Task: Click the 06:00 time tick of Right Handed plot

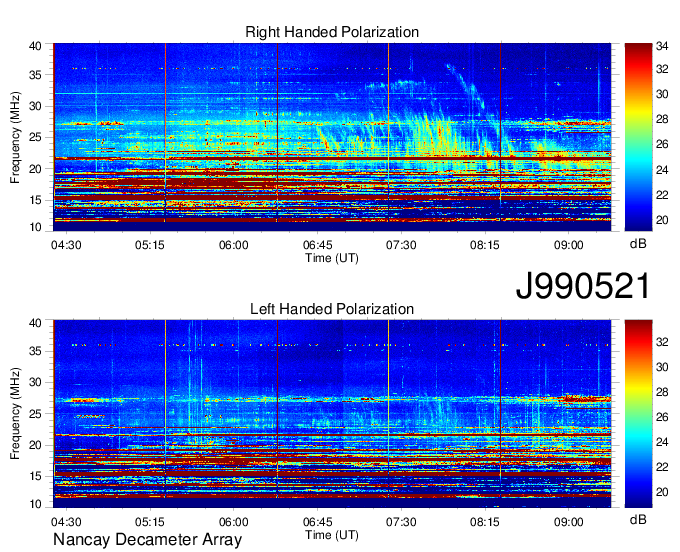Action: pos(233,245)
